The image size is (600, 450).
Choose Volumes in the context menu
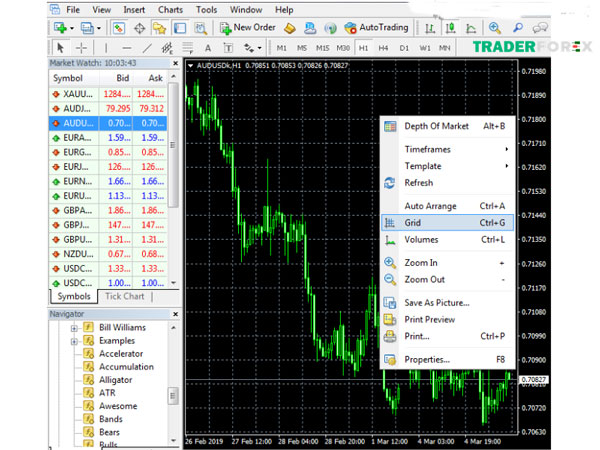point(447,240)
